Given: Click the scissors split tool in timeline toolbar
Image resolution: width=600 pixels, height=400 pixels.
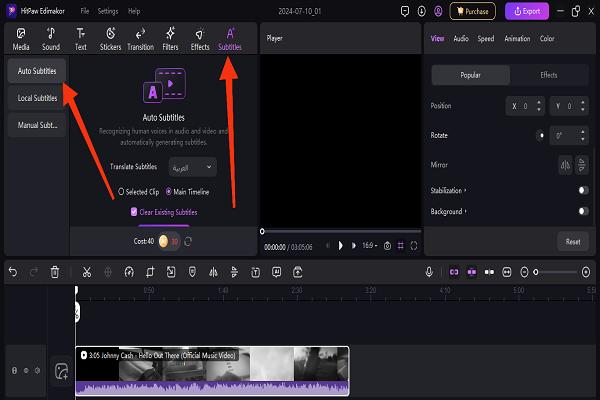Looking at the screenshot, I should pos(86,271).
